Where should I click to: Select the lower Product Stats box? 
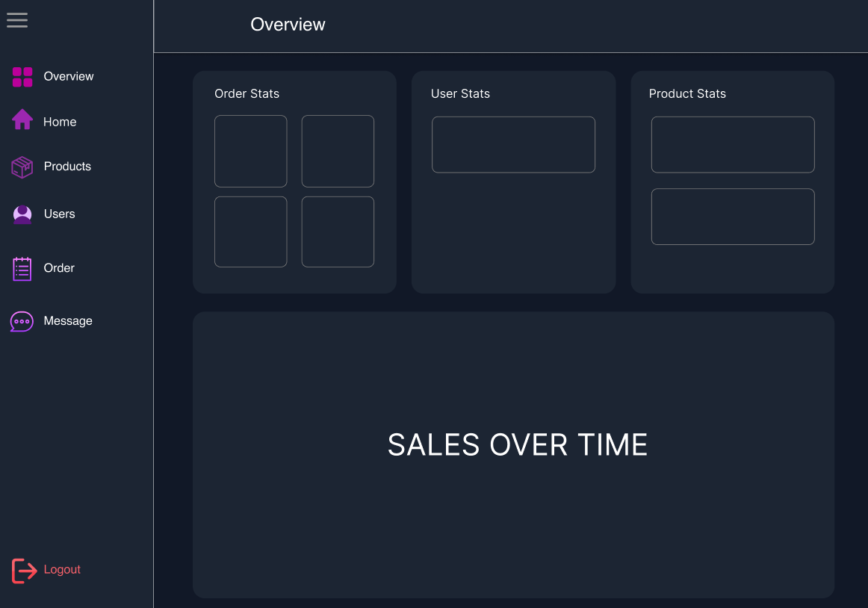pos(733,217)
